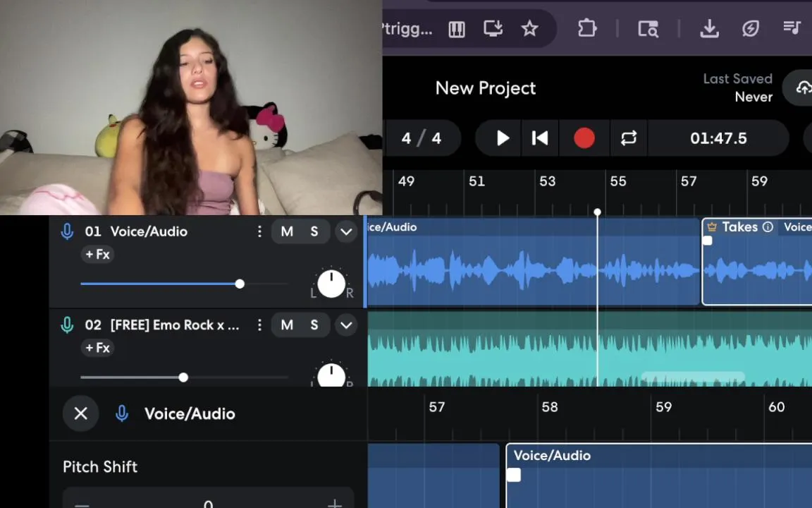
Task: Increase pitch shift with plus button
Action: (335, 503)
